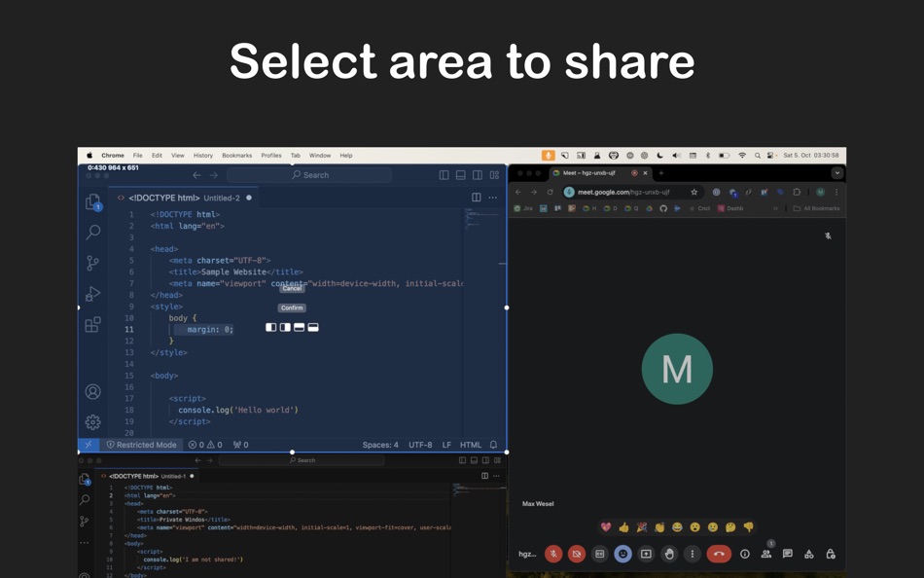Viewport: 924px width, 578px height.
Task: Select the Untitled-2 editor tab
Action: coord(185,199)
